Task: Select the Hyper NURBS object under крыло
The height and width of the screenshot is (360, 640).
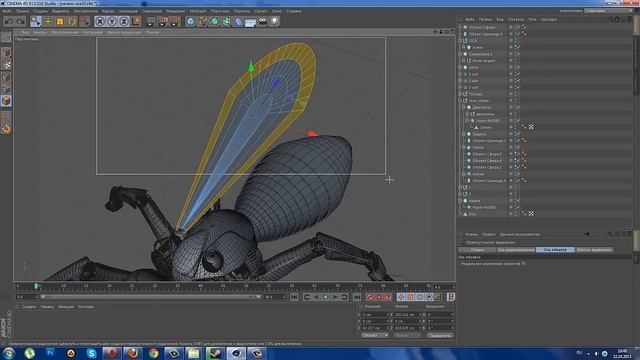Action: [x=485, y=207]
